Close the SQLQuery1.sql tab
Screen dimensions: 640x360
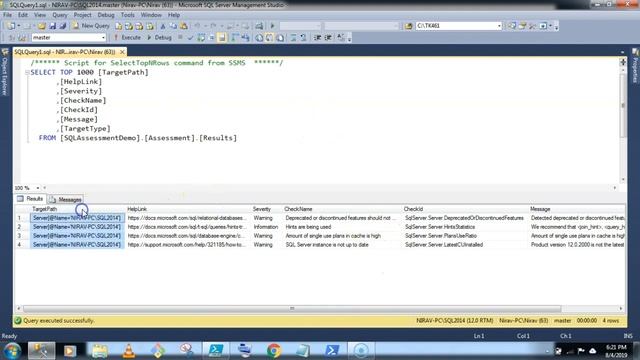pos(122,52)
